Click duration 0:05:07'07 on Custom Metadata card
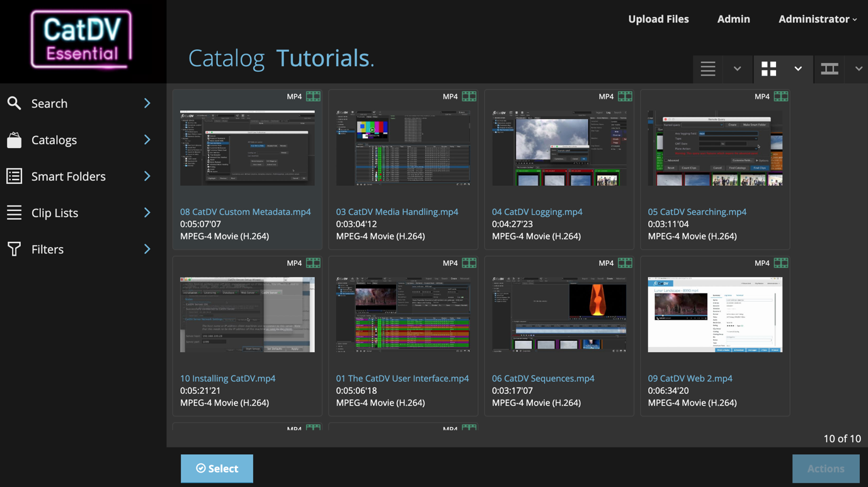Image resolution: width=868 pixels, height=487 pixels. (x=200, y=224)
